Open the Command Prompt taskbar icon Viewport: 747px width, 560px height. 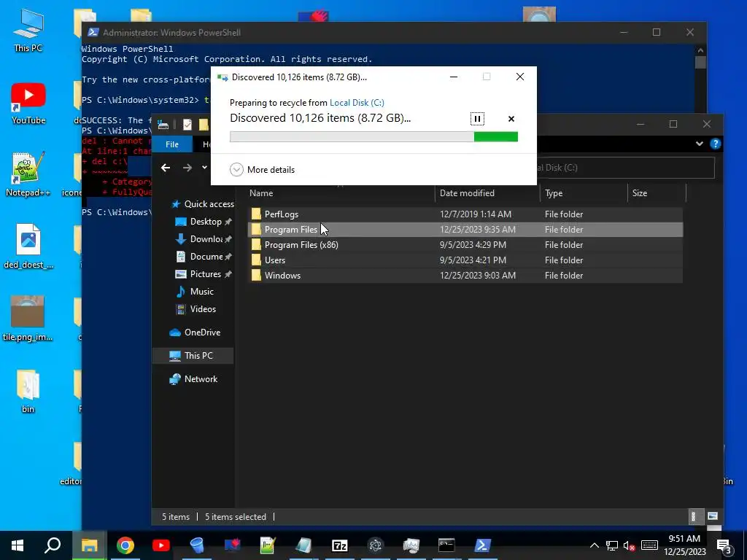point(446,545)
